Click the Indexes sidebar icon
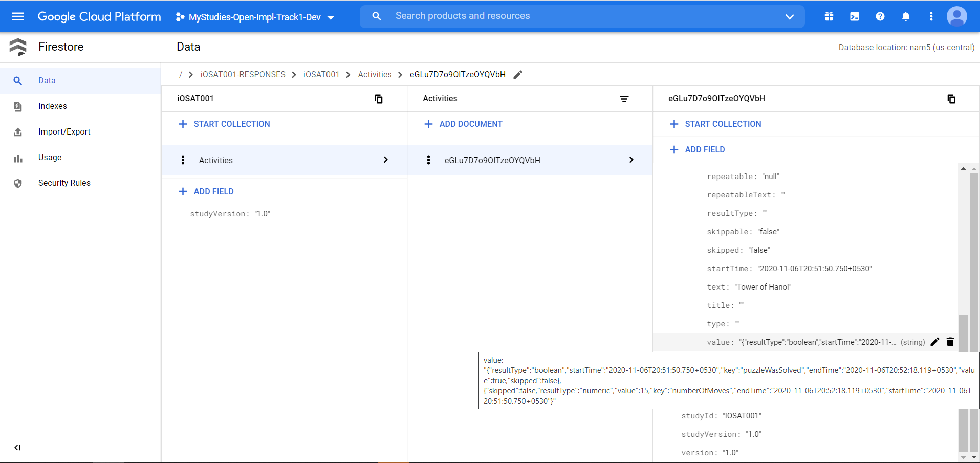Screen dimensions: 980x463 (18, 106)
